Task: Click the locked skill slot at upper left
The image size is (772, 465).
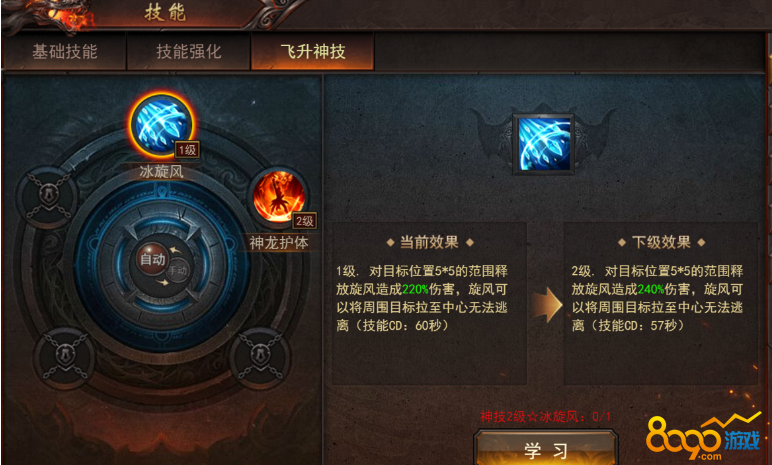Action: click(x=48, y=197)
